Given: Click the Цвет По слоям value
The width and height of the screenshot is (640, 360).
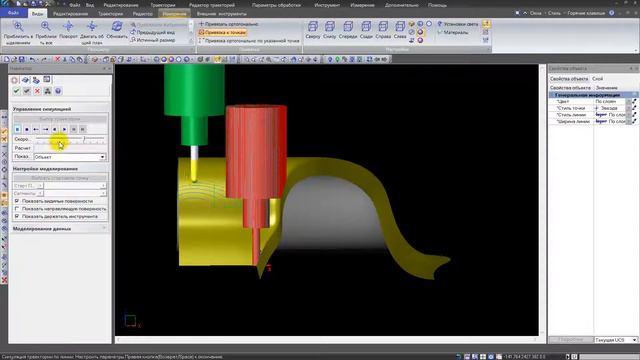Looking at the screenshot, I should [x=609, y=101].
